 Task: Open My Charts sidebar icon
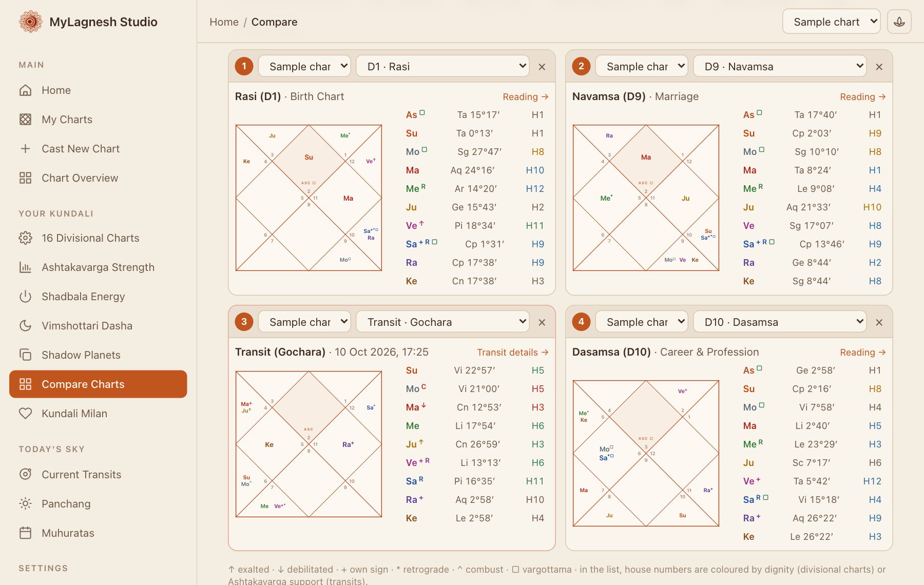25,120
